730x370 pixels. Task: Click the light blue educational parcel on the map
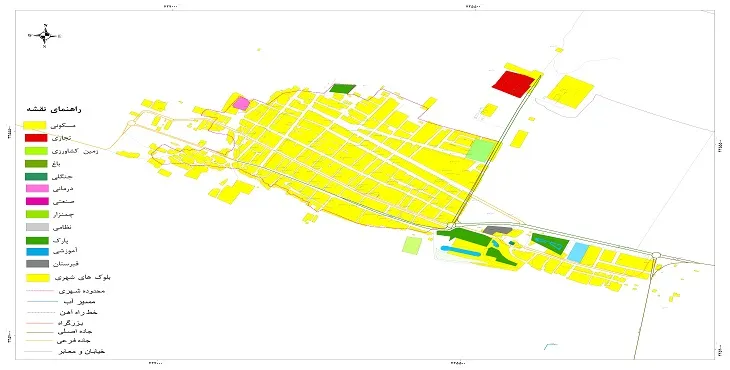(x=578, y=252)
